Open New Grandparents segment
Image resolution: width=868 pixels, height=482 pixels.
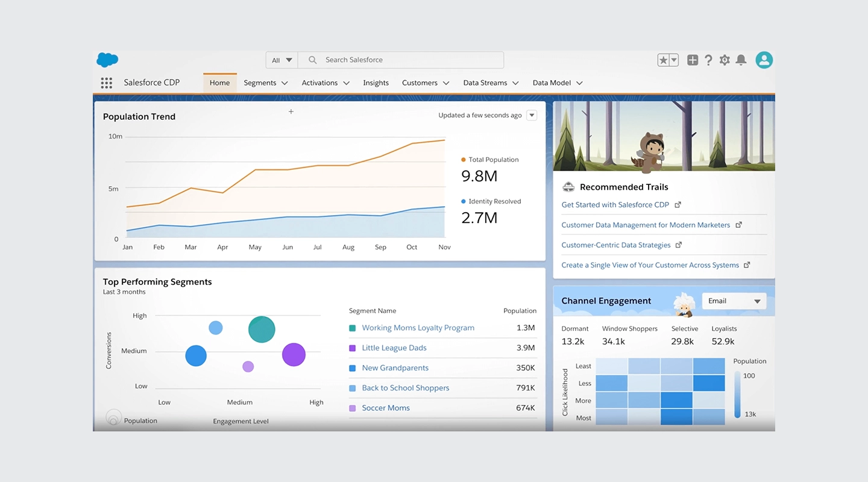pyautogui.click(x=395, y=368)
